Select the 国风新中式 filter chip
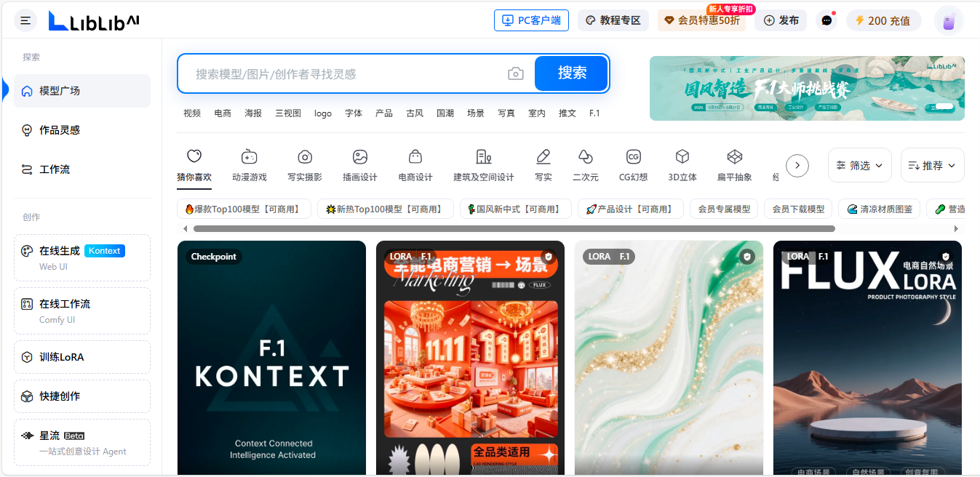Viewport: 980px width, 477px height. click(516, 209)
